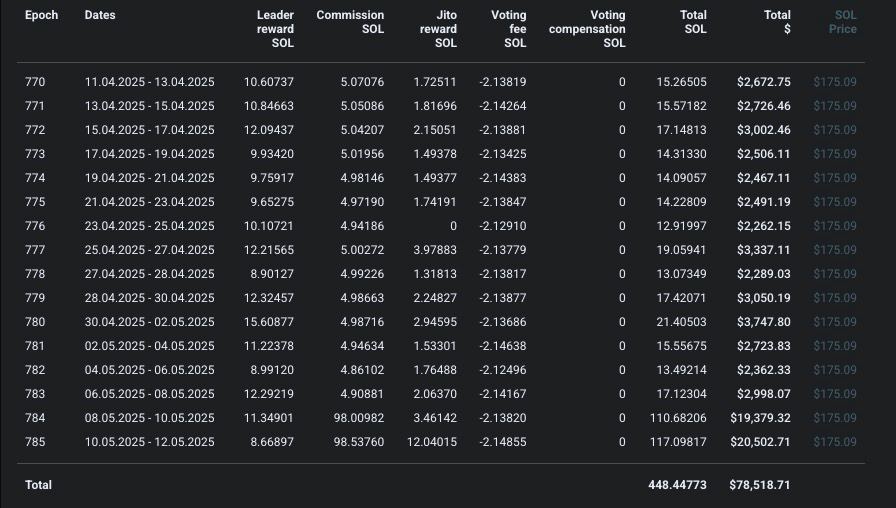Click Voting compensation SOL header
This screenshot has height=508, width=896.
587,29
